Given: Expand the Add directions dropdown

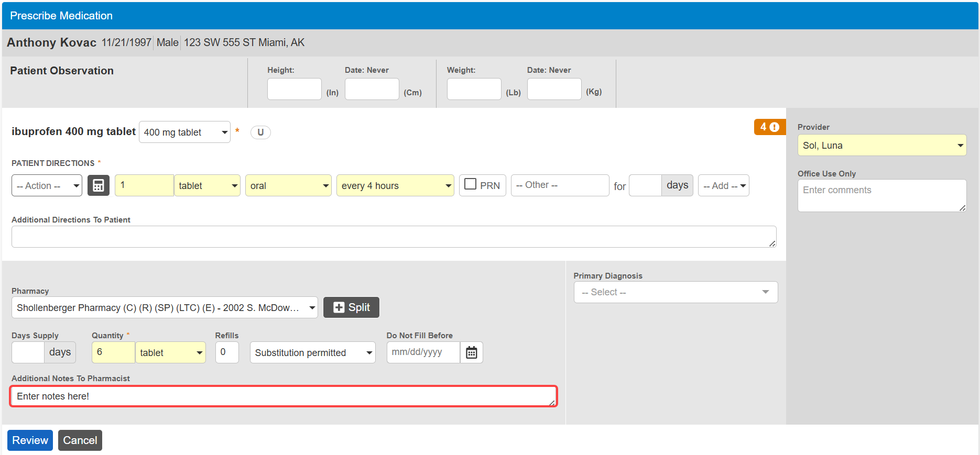Looking at the screenshot, I should point(723,186).
